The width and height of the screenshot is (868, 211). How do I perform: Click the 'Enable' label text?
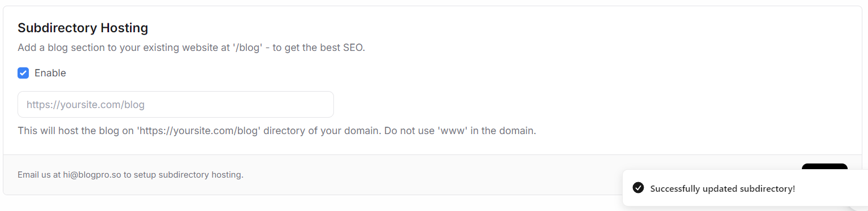click(x=50, y=73)
